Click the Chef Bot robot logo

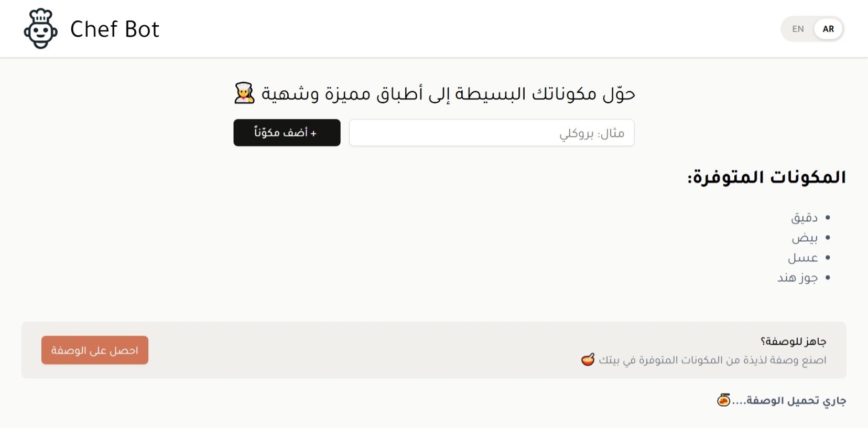coord(40,29)
